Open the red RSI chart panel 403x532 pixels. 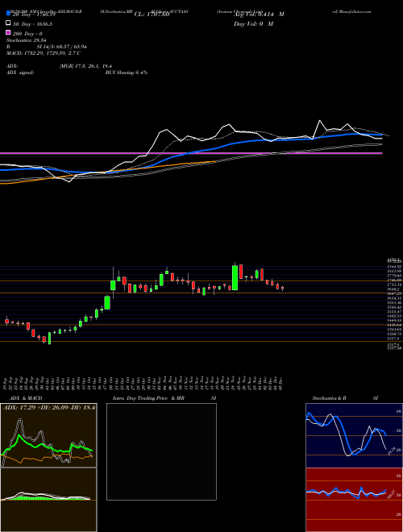tap(354, 500)
